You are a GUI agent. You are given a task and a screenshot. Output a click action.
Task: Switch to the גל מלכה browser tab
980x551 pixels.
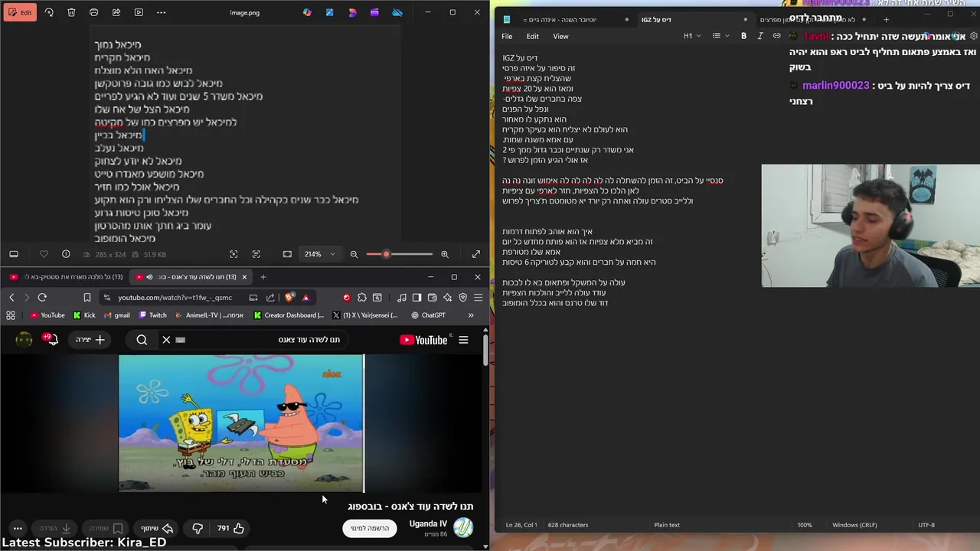pyautogui.click(x=64, y=277)
